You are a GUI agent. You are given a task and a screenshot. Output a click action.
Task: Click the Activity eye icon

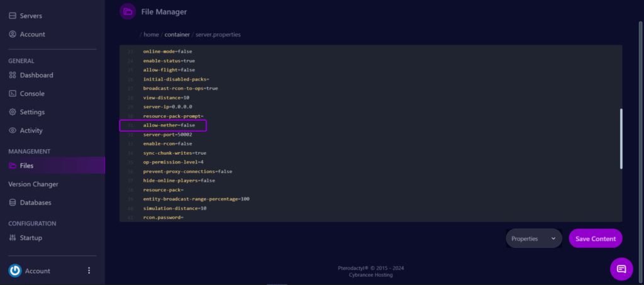click(x=13, y=131)
